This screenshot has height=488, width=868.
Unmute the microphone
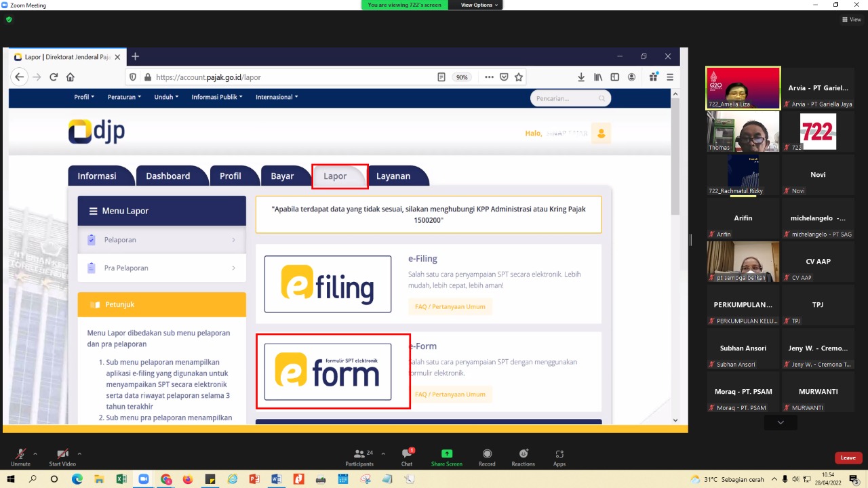(x=20, y=457)
